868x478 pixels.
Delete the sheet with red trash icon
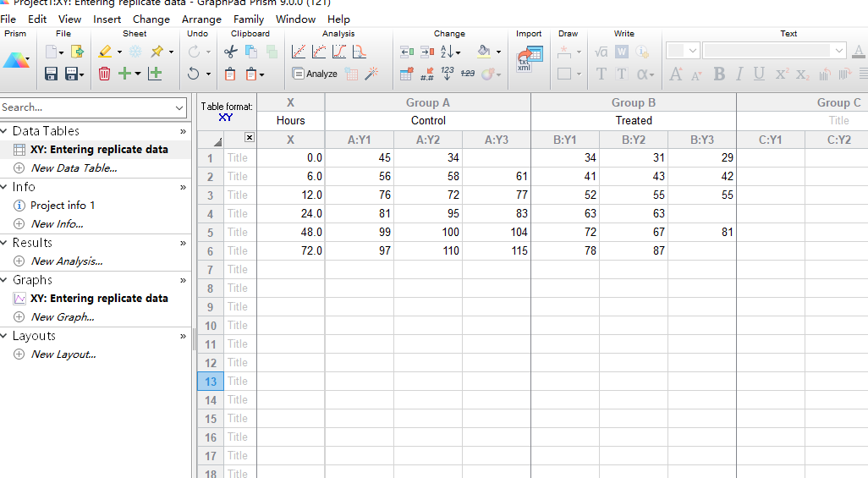pyautogui.click(x=105, y=74)
